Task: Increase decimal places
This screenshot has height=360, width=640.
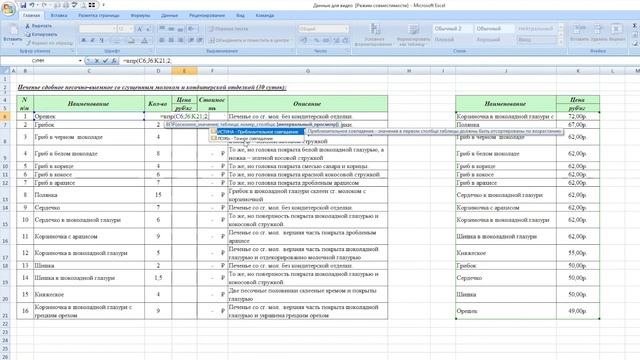Action: [336, 40]
